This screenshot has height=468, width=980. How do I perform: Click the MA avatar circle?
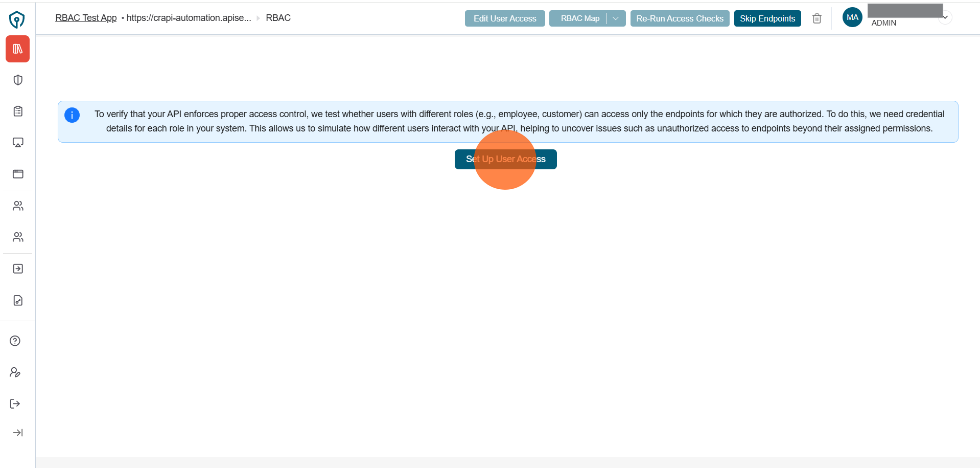(x=851, y=17)
